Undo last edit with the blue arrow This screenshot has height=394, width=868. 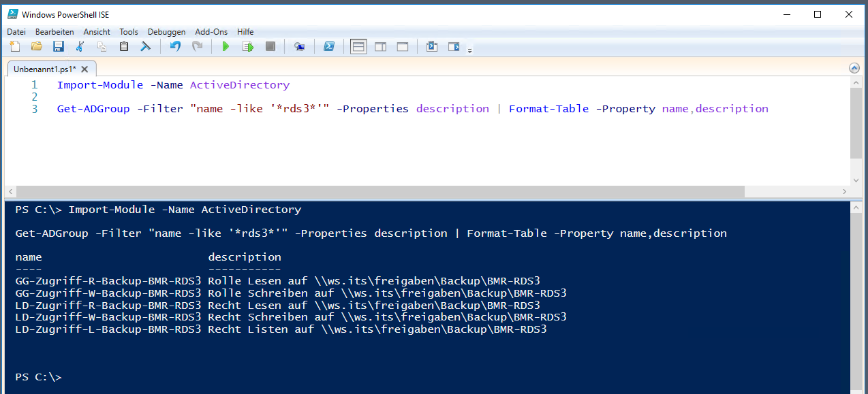[x=175, y=47]
